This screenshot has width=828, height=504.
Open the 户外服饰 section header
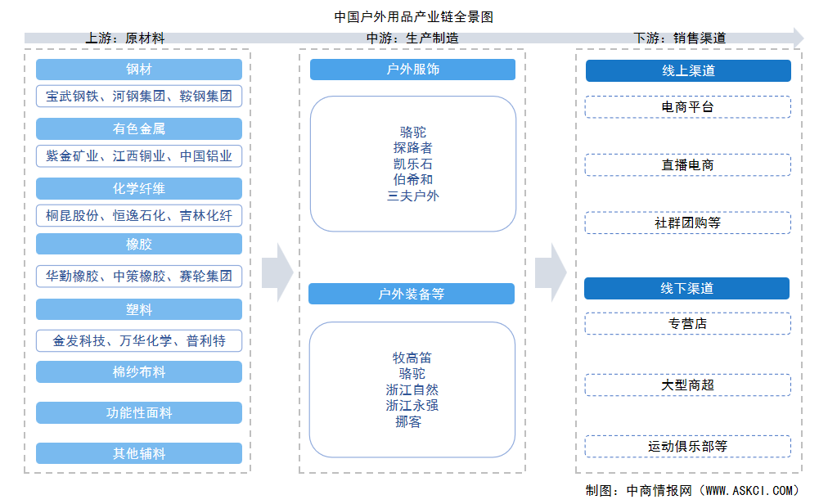412,70
